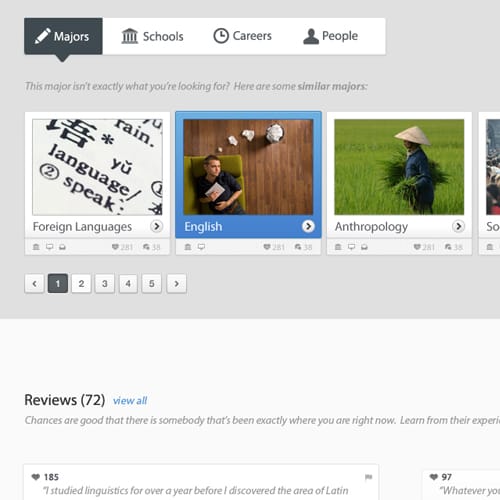Click the arrow button next to Anthropology
Viewport: 500px width, 500px height.
[x=458, y=226]
